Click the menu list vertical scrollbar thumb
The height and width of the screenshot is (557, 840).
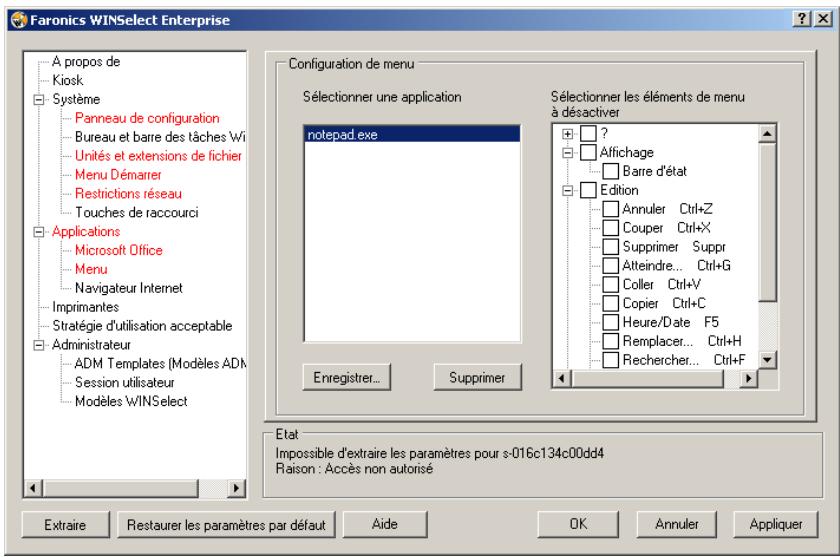click(767, 222)
